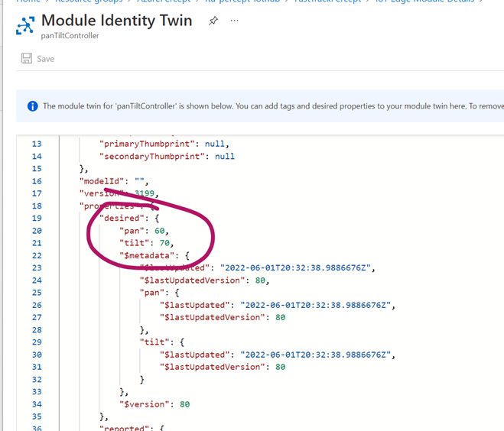The height and width of the screenshot is (431, 504).
Task: Pin the Module Identity Twin blade
Action: [213, 21]
